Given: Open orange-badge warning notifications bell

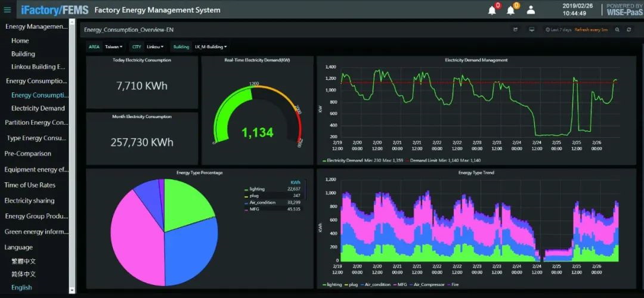Looking at the screenshot, I should pyautogui.click(x=510, y=10).
